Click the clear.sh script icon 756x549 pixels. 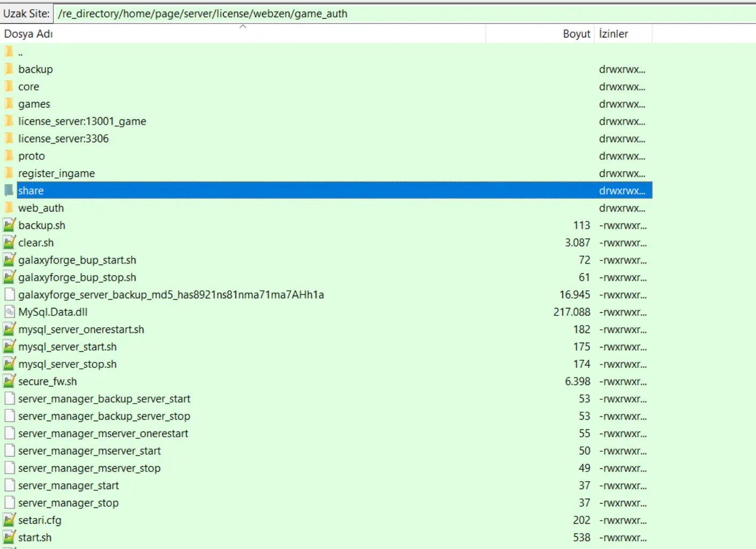point(9,243)
